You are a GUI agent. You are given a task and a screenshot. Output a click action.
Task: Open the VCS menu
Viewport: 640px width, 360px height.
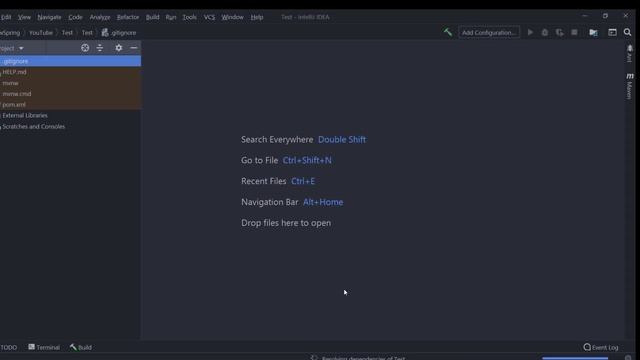209,17
